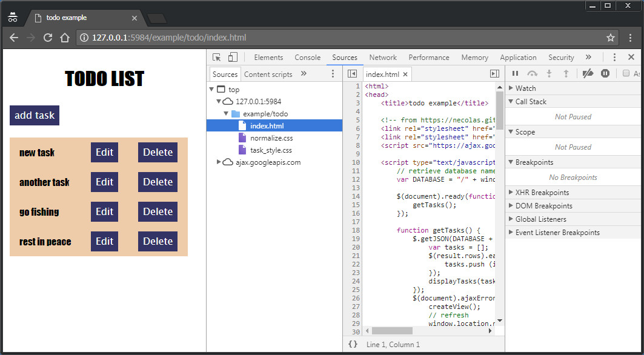Delete the go fishing task
The image size is (644, 355).
(x=158, y=212)
